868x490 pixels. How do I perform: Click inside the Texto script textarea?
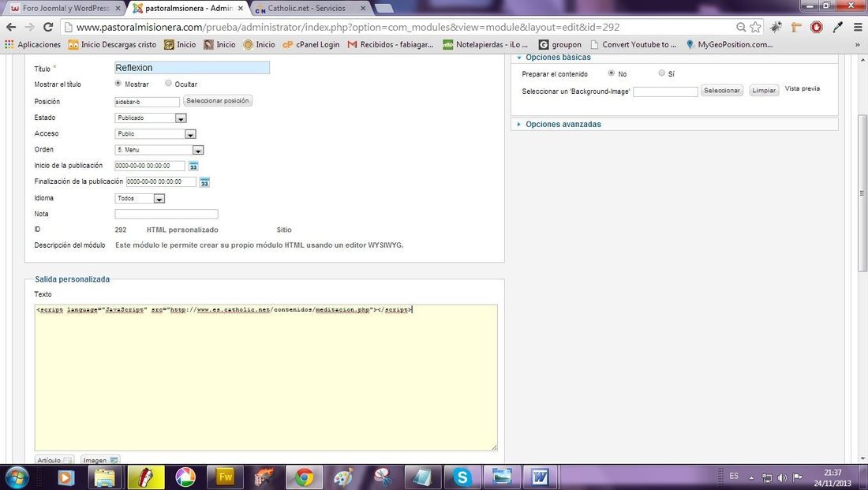point(266,378)
